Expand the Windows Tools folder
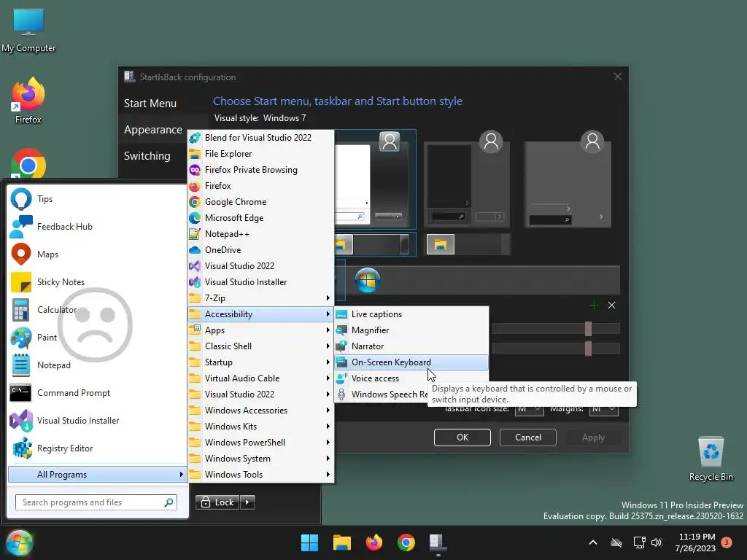This screenshot has width=747, height=560. coord(260,475)
